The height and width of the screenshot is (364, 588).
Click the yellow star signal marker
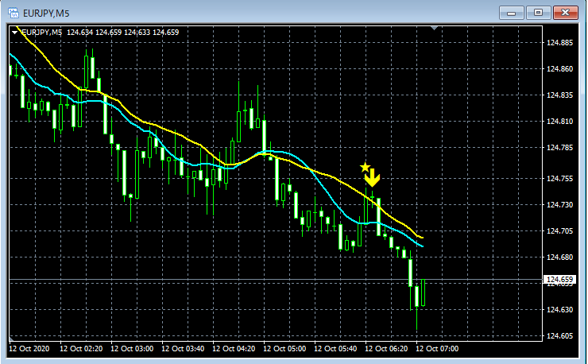[365, 167]
